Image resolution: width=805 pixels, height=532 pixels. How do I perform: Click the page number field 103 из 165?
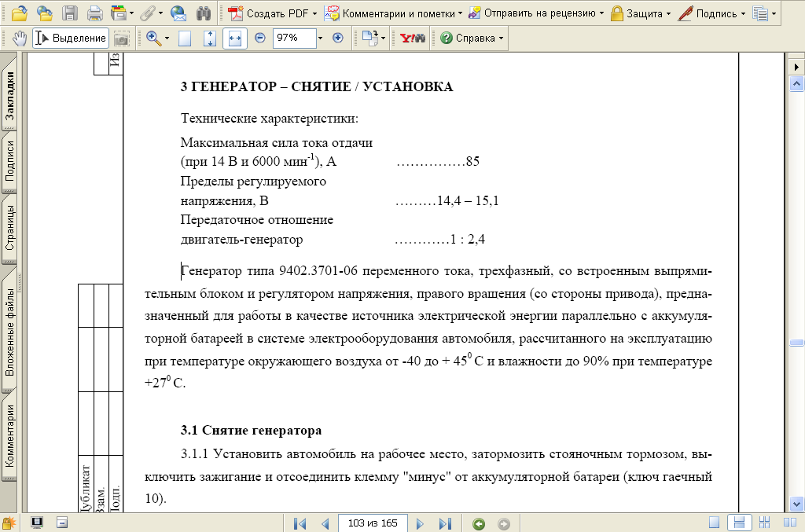(x=373, y=523)
